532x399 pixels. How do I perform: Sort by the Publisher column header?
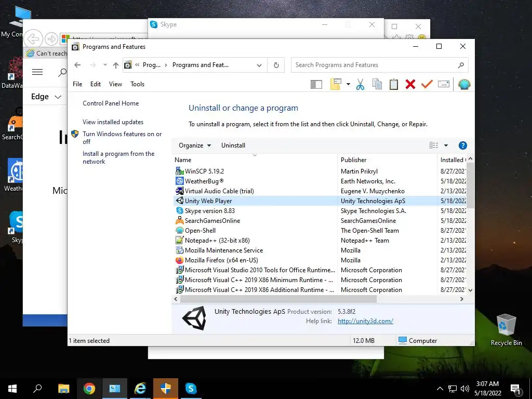click(387, 160)
